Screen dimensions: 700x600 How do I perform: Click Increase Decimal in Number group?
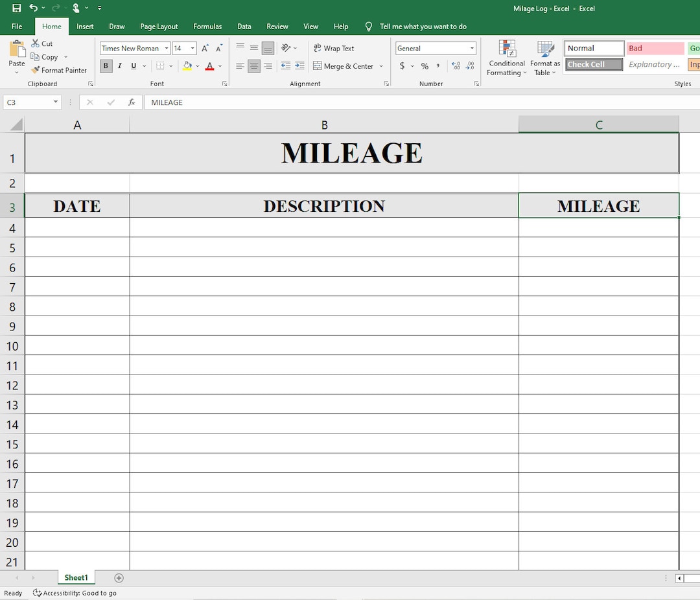click(456, 66)
